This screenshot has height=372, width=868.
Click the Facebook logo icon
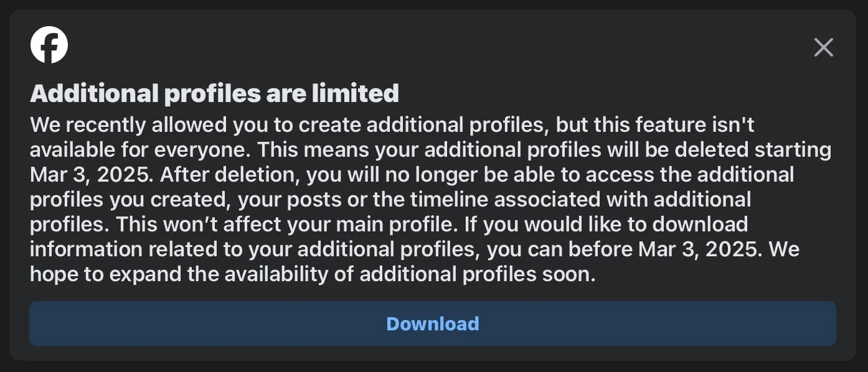click(49, 45)
